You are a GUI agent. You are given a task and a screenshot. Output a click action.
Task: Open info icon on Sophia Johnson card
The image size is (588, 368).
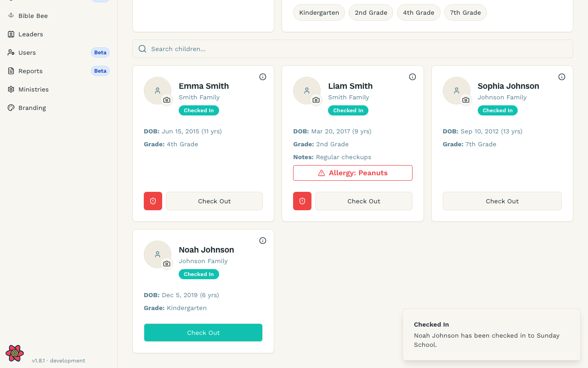(x=562, y=77)
